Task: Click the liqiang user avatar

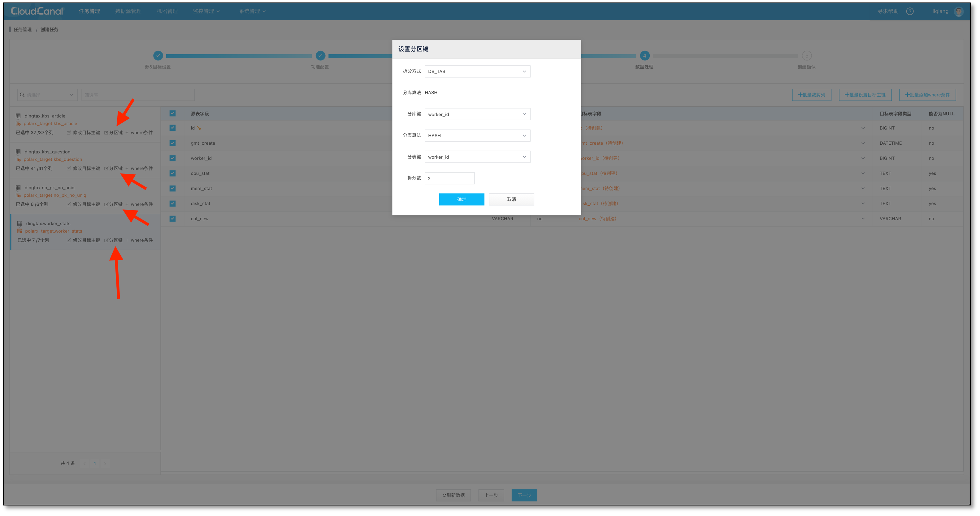Action: pyautogui.click(x=958, y=11)
